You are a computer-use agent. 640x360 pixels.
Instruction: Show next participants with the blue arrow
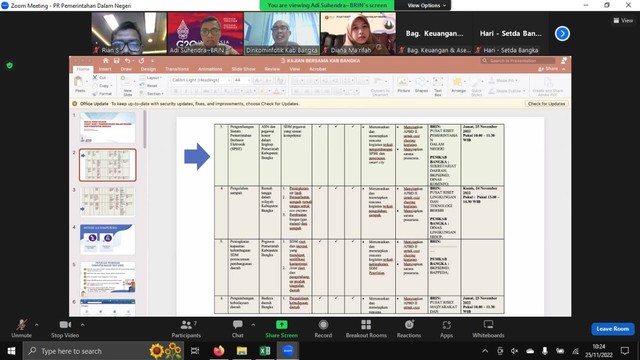562,33
